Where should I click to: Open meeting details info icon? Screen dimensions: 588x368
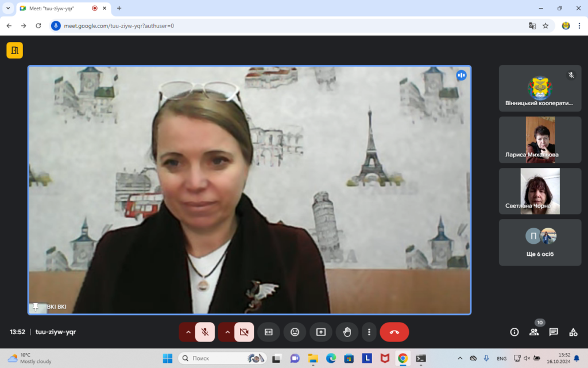pyautogui.click(x=514, y=332)
